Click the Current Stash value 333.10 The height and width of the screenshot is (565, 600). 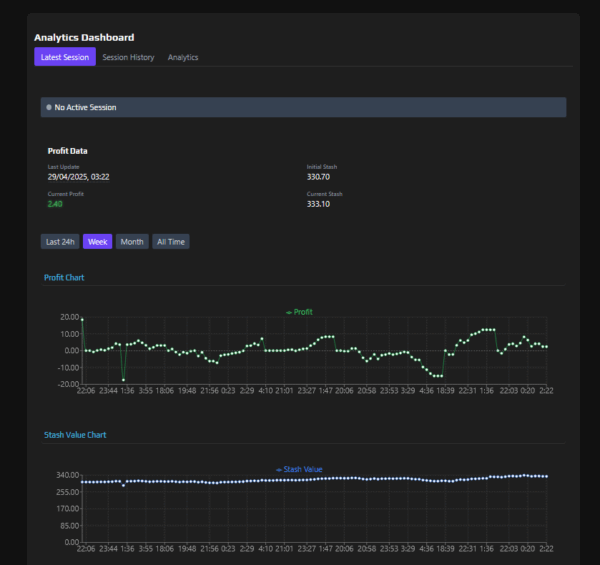tap(318, 204)
